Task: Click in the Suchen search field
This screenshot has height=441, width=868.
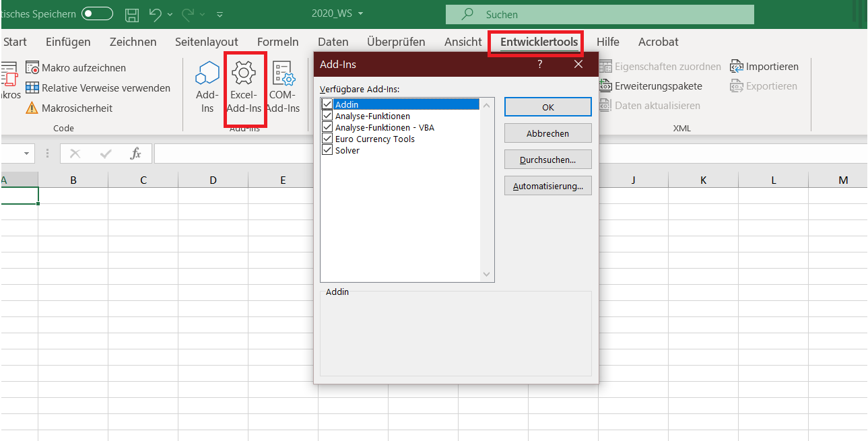Action: 599,14
